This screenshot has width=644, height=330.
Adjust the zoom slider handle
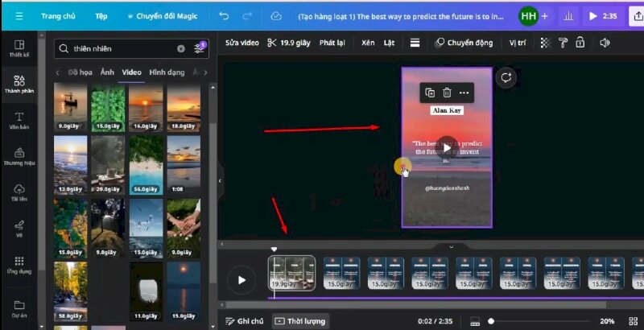pos(491,321)
